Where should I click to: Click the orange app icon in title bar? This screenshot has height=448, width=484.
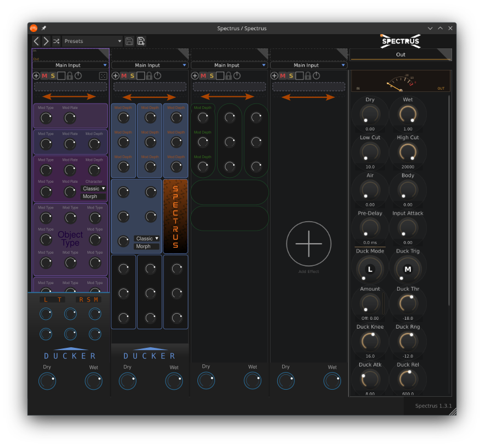tap(34, 28)
